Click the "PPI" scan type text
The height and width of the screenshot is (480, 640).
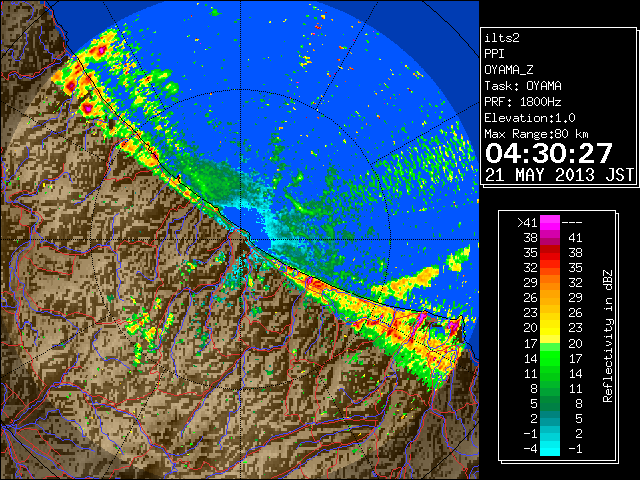(x=494, y=54)
